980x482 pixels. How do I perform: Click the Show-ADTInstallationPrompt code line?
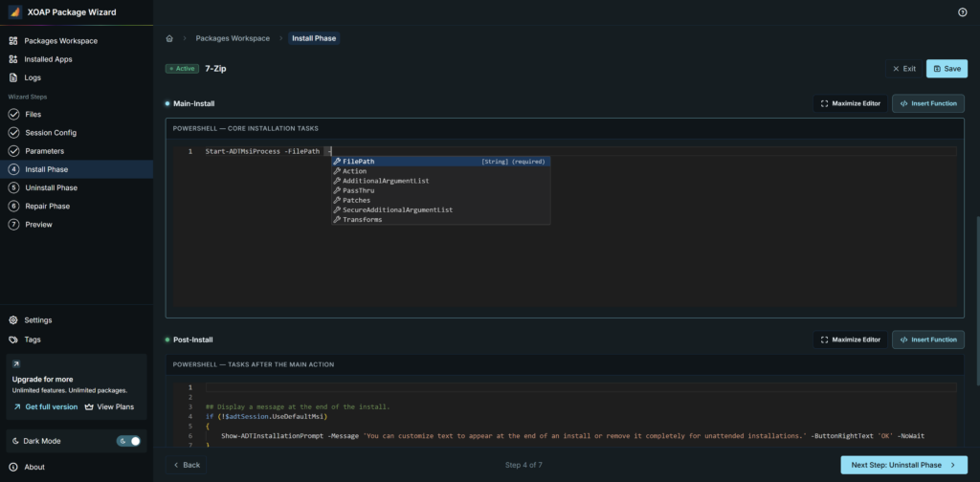coord(572,436)
